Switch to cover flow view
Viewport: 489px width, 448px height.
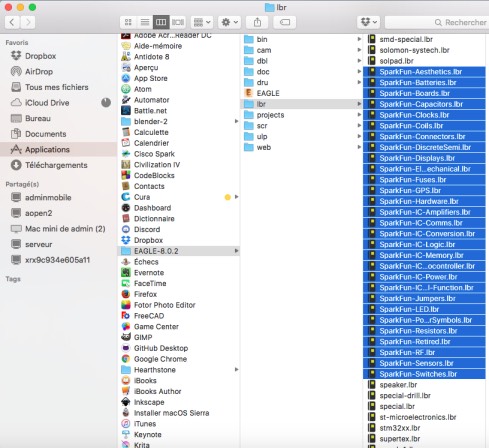178,22
